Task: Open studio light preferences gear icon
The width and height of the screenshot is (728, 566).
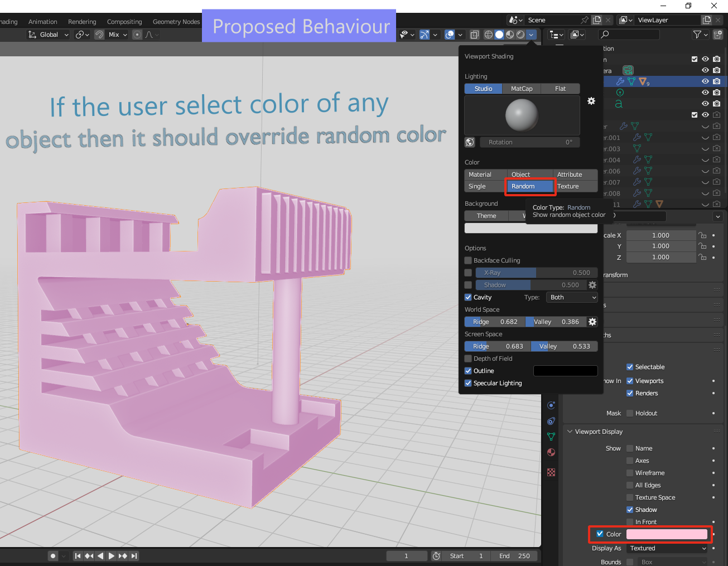Action: point(591,101)
